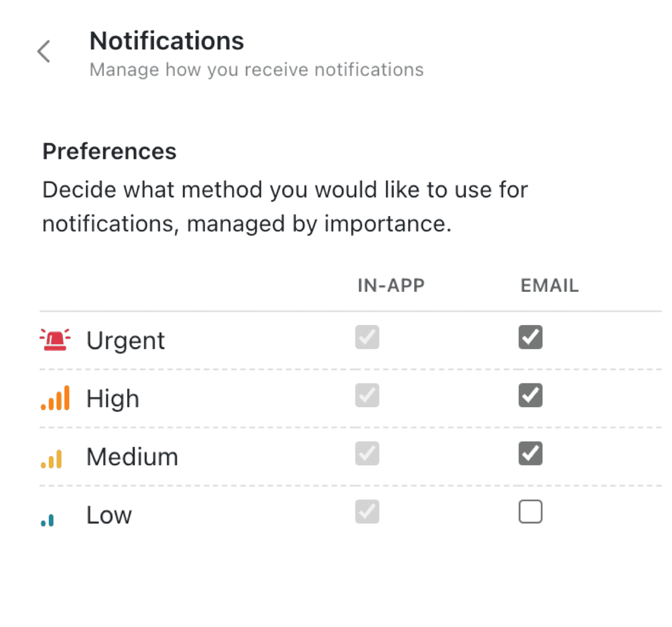
Task: Click the IN-APP column header
Action: [391, 285]
